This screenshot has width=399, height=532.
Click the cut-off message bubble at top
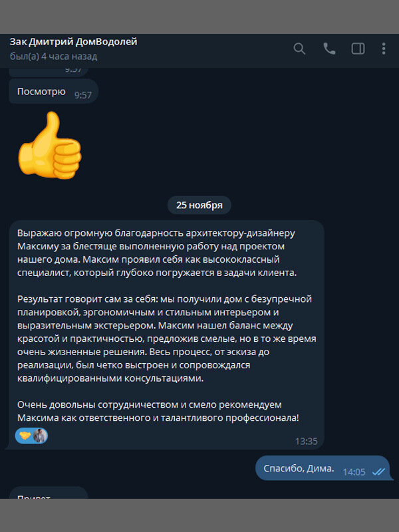[49, 72]
